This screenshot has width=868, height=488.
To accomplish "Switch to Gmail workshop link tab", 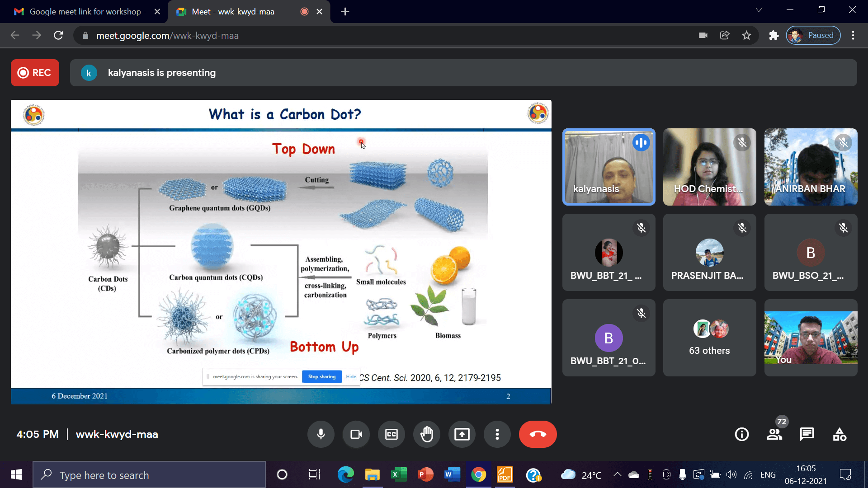I will pos(86,12).
